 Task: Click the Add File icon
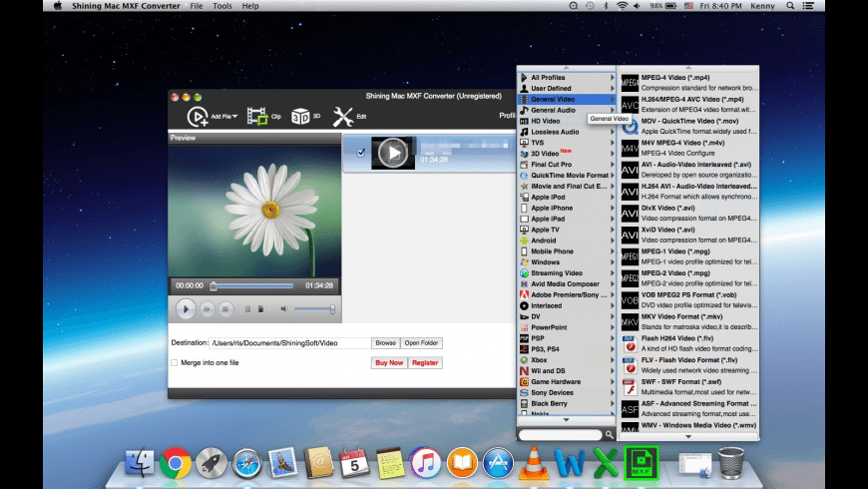(198, 117)
